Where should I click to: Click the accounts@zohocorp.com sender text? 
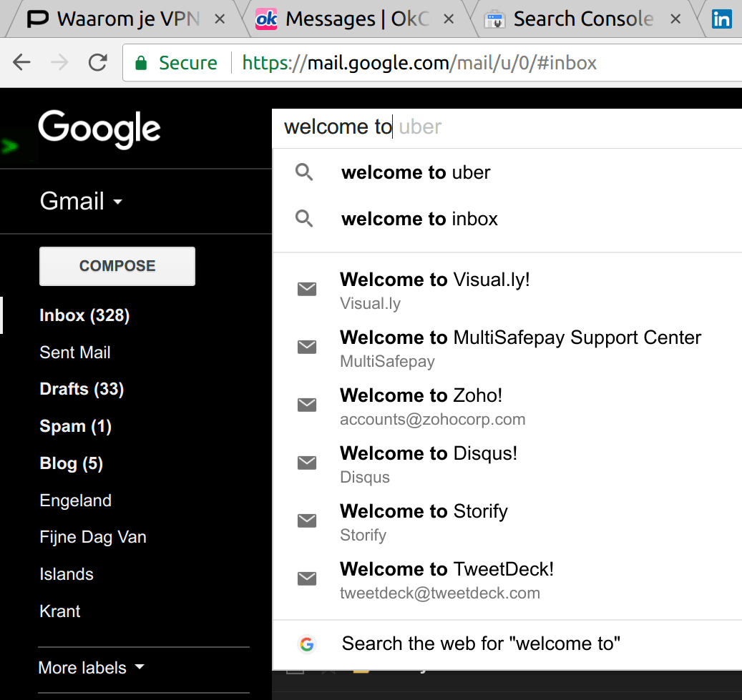[x=432, y=420]
